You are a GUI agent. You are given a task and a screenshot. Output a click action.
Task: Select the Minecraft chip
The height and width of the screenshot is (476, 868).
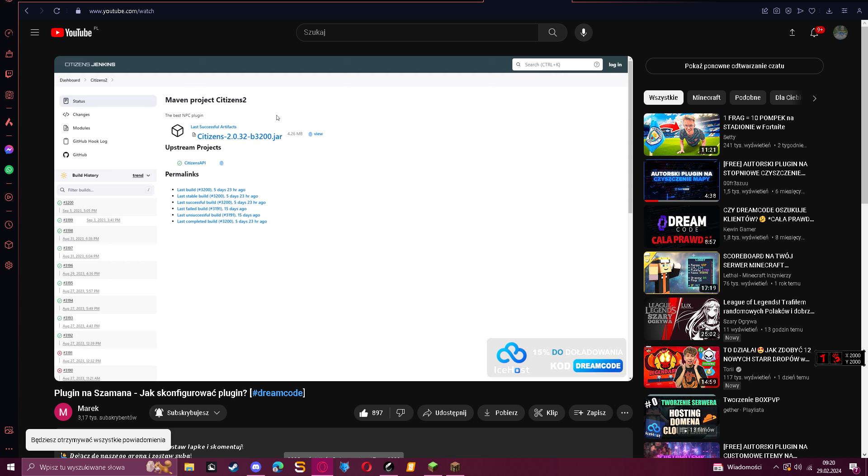(x=706, y=98)
